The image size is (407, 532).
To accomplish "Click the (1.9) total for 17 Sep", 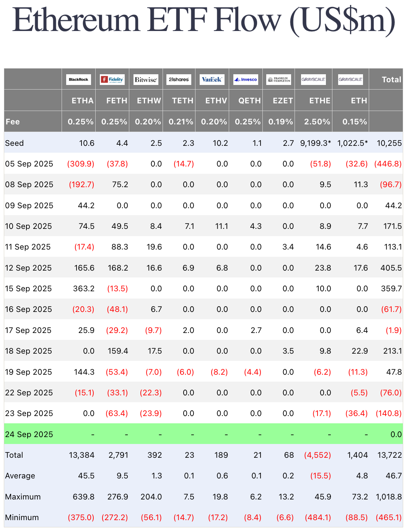I will 394,330.
